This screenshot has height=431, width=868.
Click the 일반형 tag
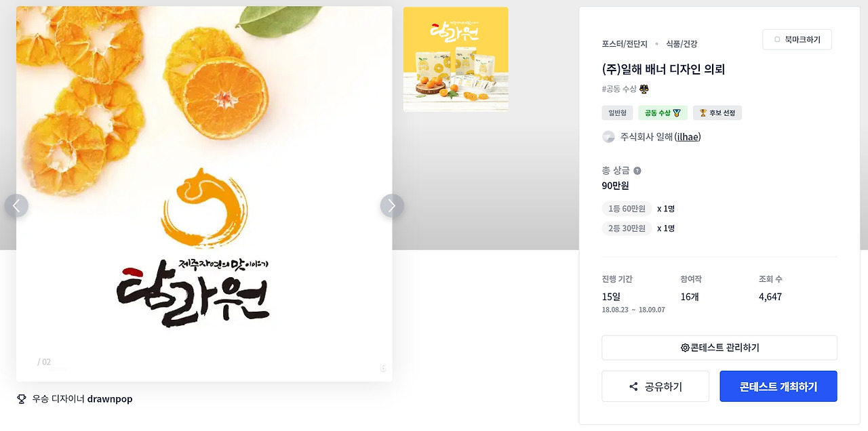618,112
